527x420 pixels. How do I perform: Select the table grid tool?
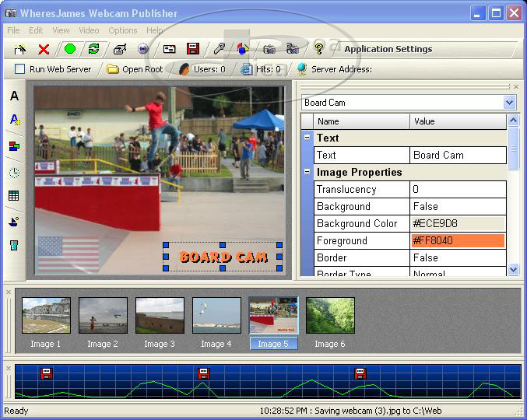(x=14, y=196)
